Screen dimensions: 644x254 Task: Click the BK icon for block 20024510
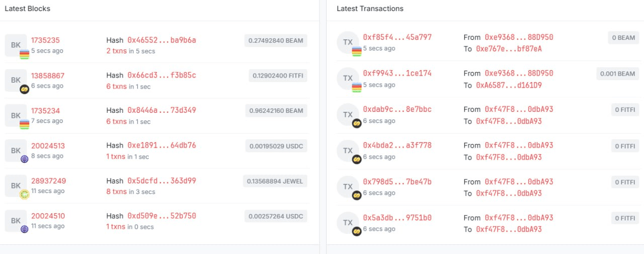[16, 221]
